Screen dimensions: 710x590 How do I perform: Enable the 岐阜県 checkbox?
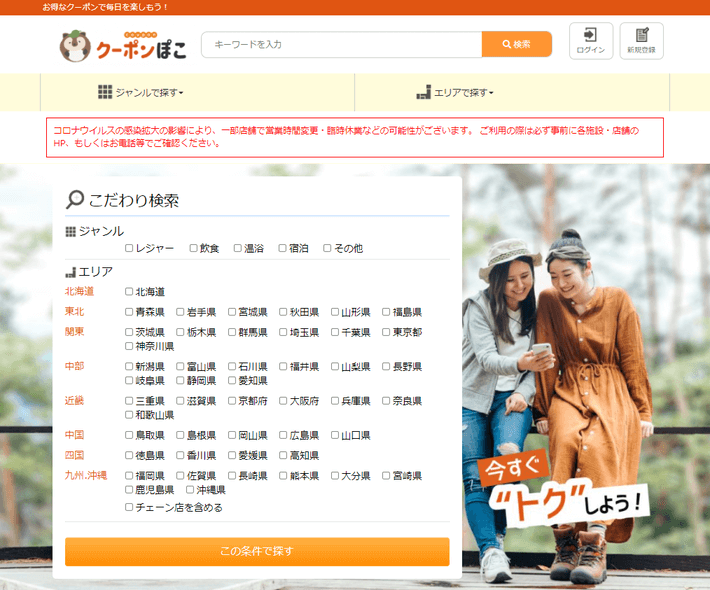129,380
